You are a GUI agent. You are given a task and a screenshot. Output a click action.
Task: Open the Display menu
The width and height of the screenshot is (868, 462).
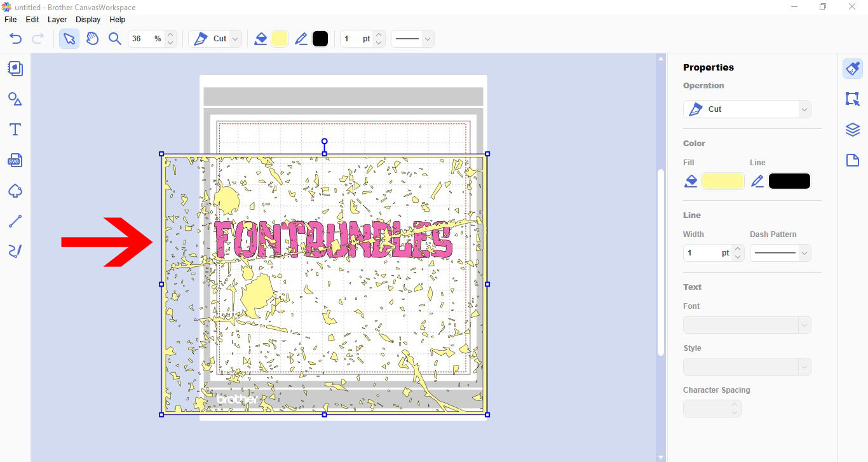(88, 20)
